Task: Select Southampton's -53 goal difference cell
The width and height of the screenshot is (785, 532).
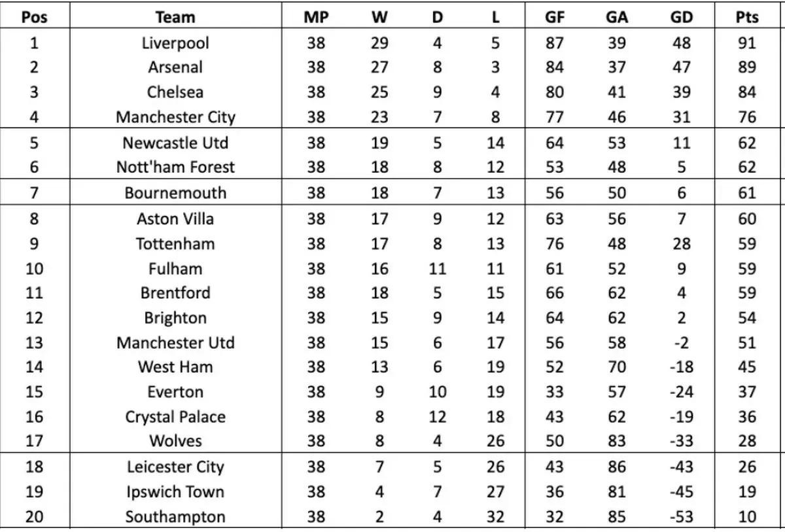Action: coord(682,517)
